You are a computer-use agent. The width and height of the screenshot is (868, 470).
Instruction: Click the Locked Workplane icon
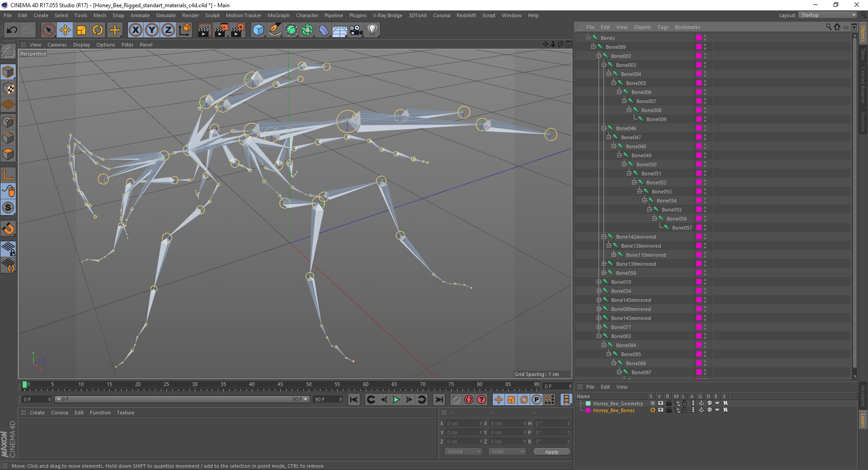[x=8, y=249]
